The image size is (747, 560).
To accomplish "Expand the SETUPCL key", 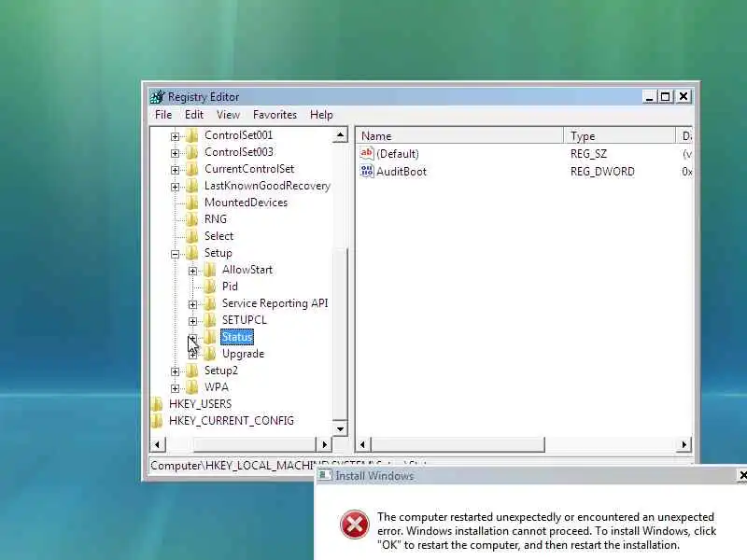I will click(192, 321).
